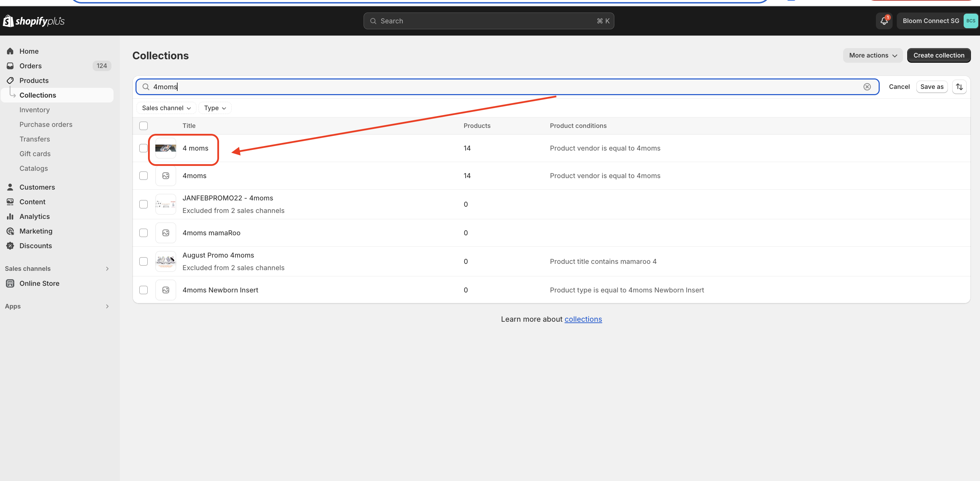
Task: Open the JANFEBPROMO22 collection thumbnail
Action: click(166, 204)
